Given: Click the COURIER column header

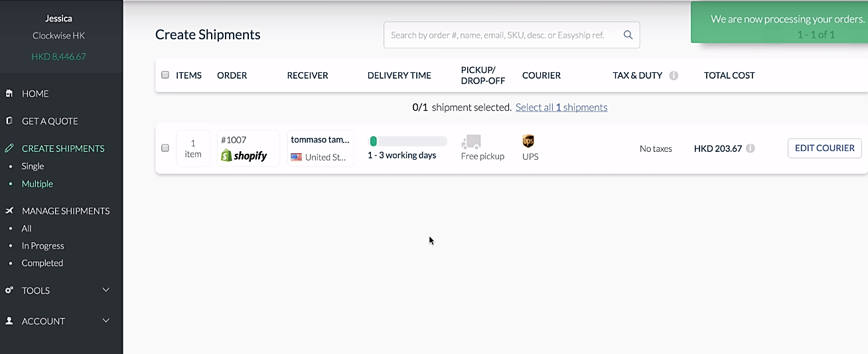Looking at the screenshot, I should point(542,76).
